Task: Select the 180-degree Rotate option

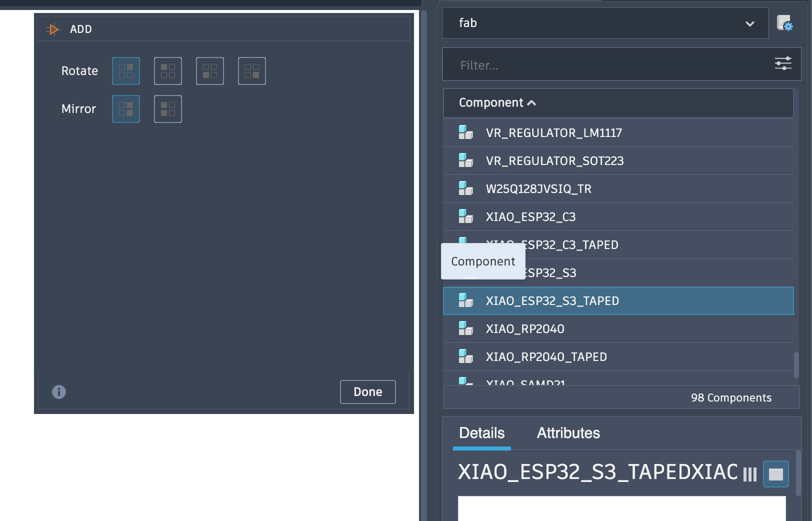Action: click(x=209, y=71)
